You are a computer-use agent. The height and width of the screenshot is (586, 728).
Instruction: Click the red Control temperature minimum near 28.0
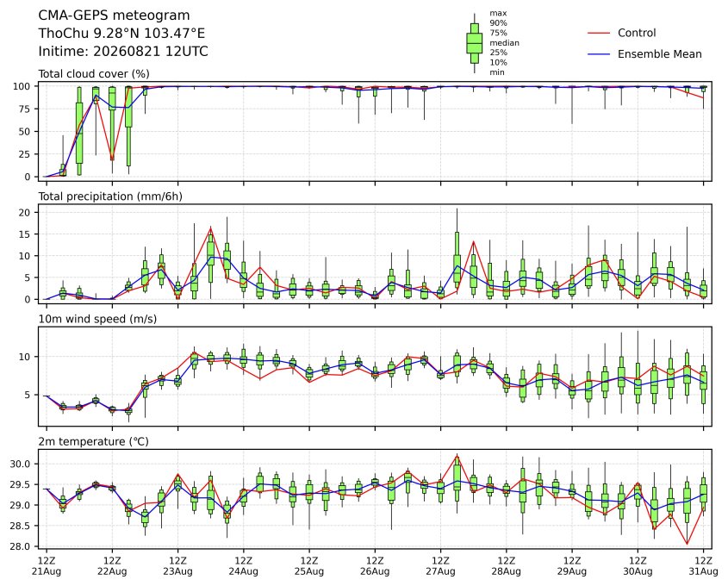[687, 544]
